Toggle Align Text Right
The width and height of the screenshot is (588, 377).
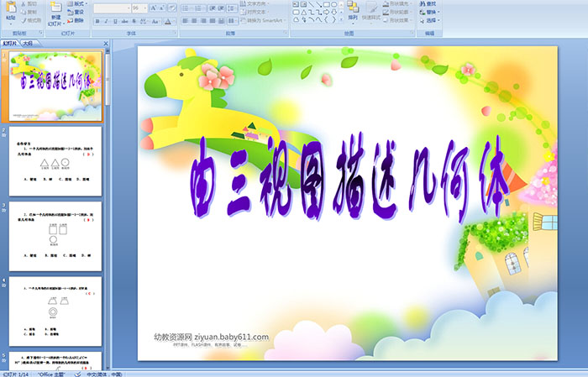(x=203, y=21)
